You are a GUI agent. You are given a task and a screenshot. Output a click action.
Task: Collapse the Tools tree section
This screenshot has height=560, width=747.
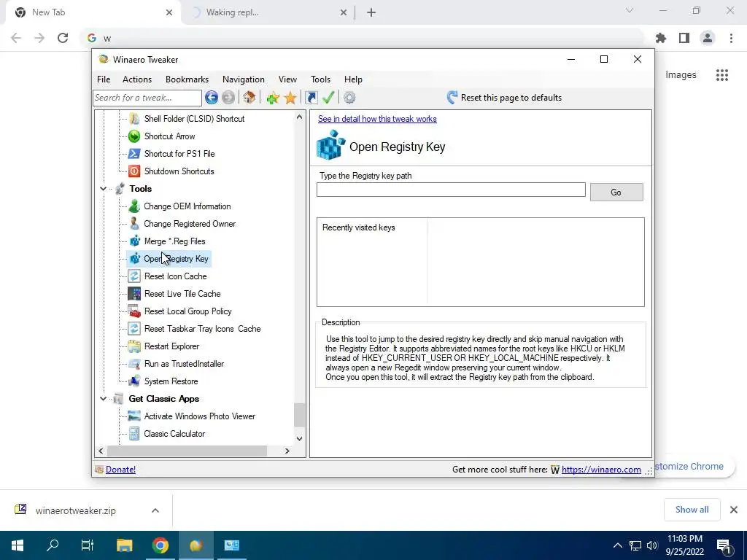103,189
